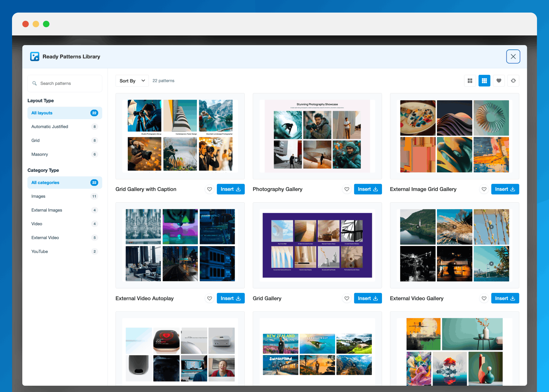Filter by Masonry layout type

click(65, 154)
